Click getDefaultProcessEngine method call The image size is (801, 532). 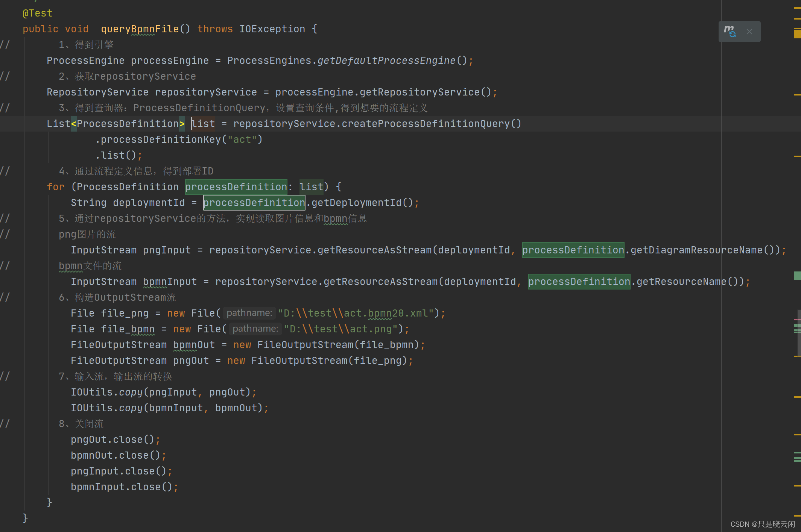pyautogui.click(x=386, y=61)
